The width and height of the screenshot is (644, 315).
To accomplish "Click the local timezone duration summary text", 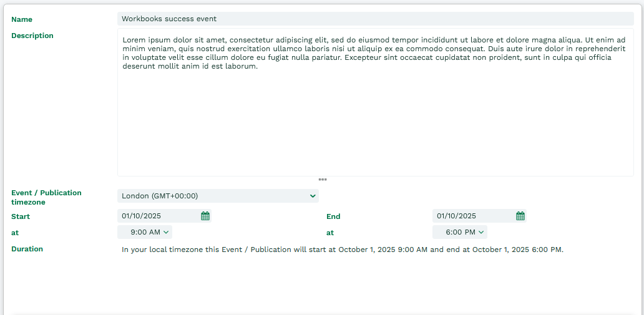I will pyautogui.click(x=342, y=250).
